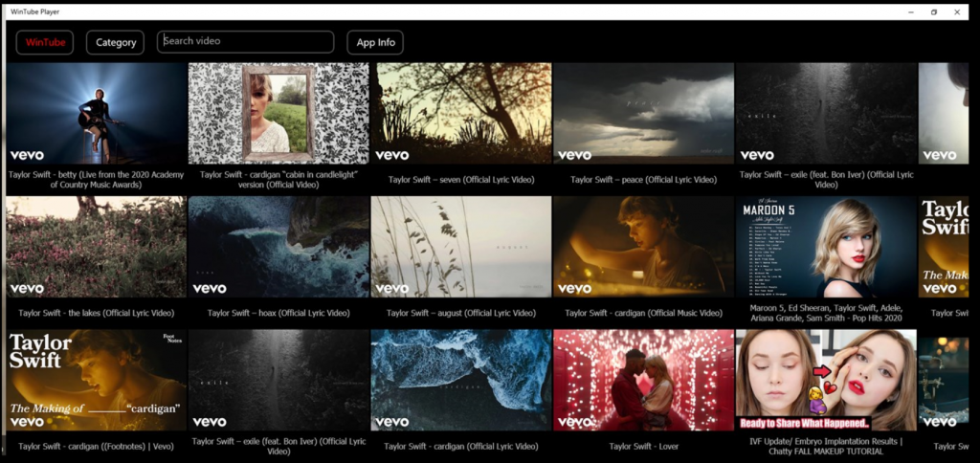Click the vevo logo on the hoax thumbnail
The image size is (980, 463).
pyautogui.click(x=210, y=289)
